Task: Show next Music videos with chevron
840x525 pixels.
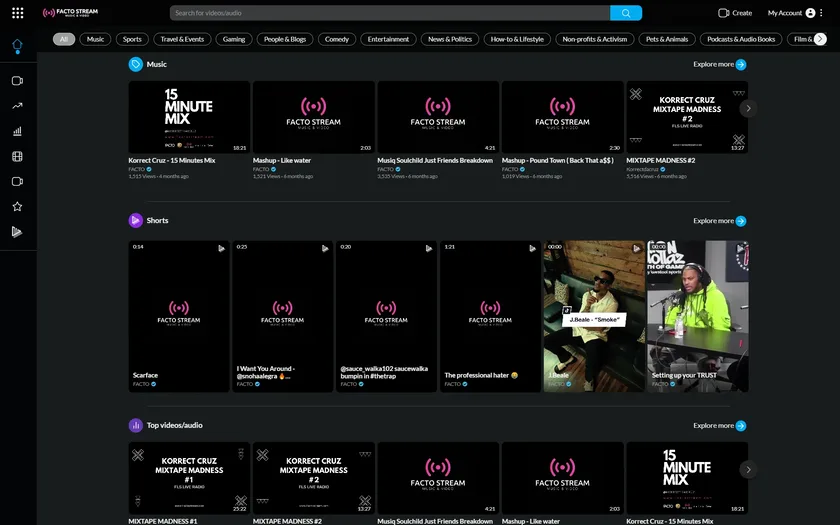Action: click(748, 108)
